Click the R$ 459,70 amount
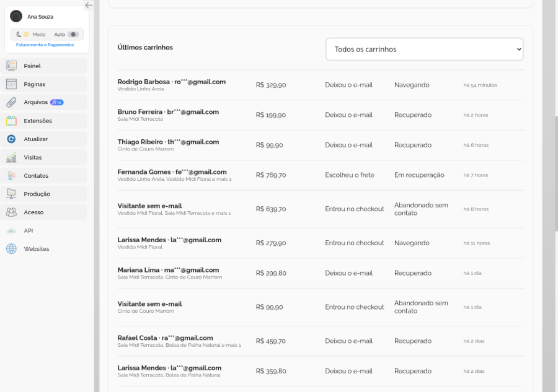Screen dimensions: 558x392 (271, 341)
